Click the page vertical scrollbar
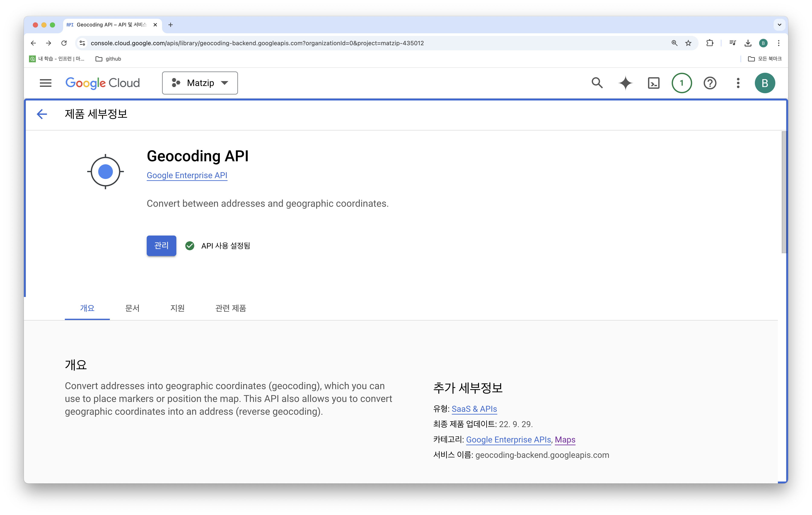 point(784,192)
